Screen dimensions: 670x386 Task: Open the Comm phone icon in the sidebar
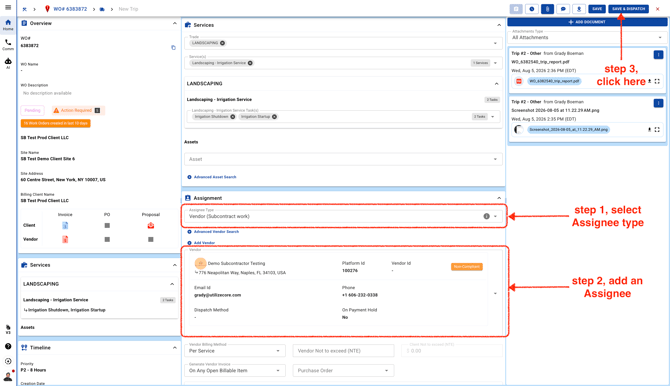point(8,44)
